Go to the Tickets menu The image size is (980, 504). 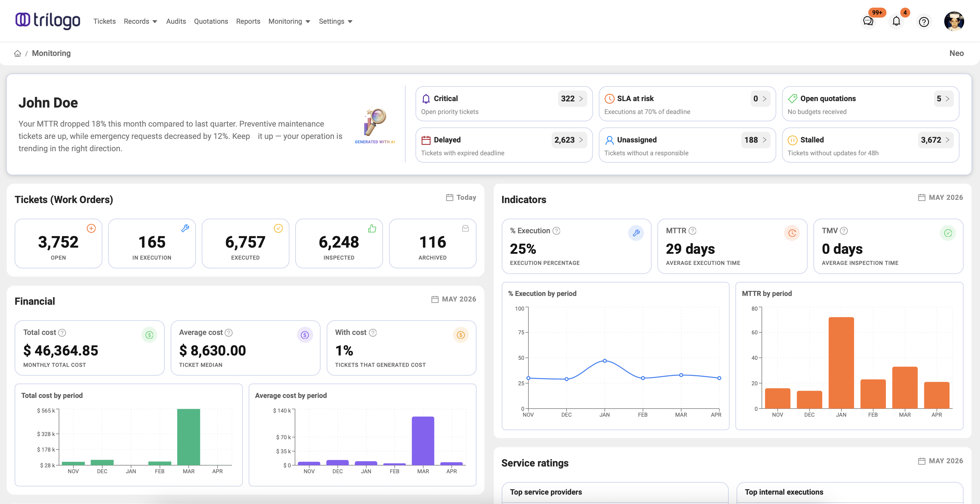pos(105,21)
